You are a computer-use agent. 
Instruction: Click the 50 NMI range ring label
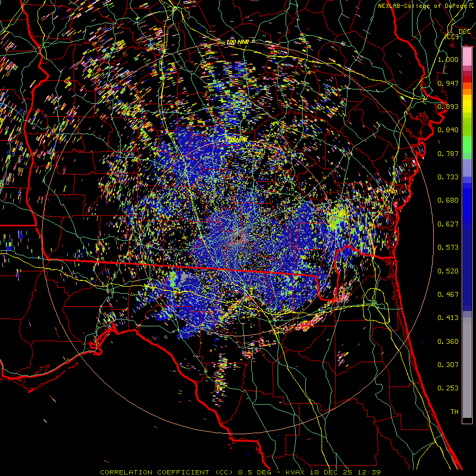click(x=237, y=140)
